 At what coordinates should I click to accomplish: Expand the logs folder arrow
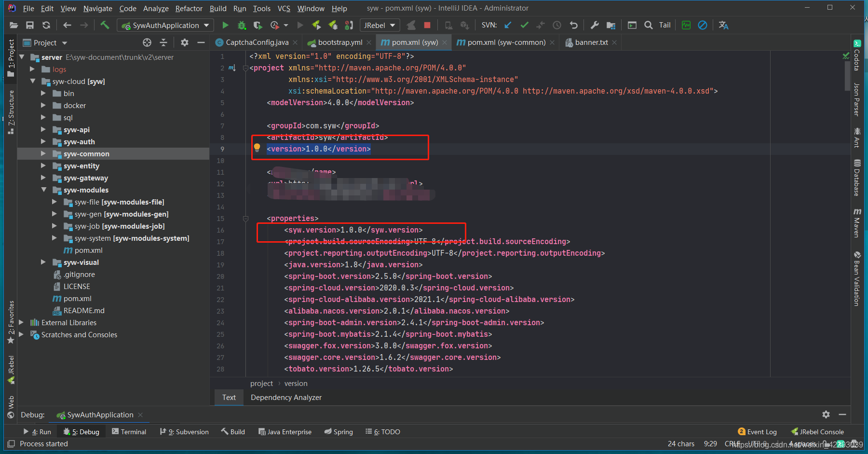[x=32, y=69]
